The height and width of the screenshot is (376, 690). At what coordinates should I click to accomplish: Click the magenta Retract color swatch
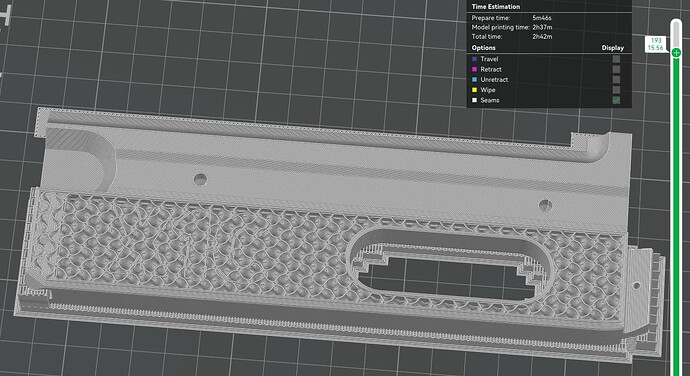coord(474,70)
